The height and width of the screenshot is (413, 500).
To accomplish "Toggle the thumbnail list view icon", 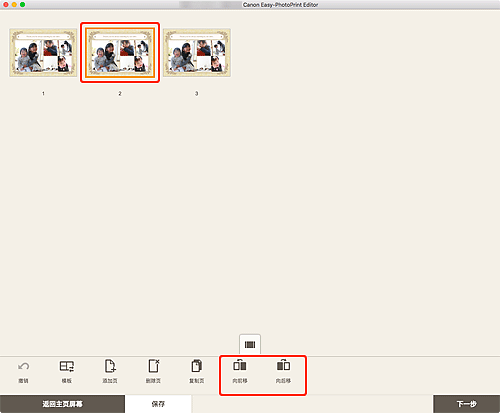I will (250, 345).
